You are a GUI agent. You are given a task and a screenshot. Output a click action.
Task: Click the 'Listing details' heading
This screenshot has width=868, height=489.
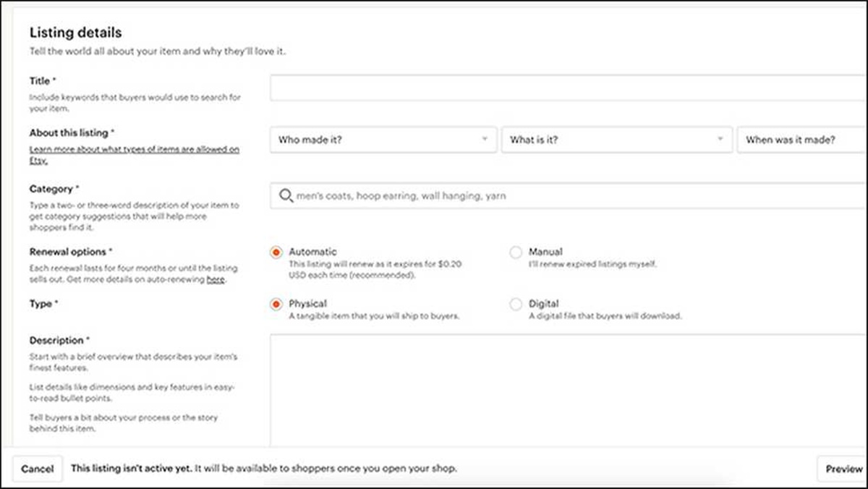click(x=75, y=33)
